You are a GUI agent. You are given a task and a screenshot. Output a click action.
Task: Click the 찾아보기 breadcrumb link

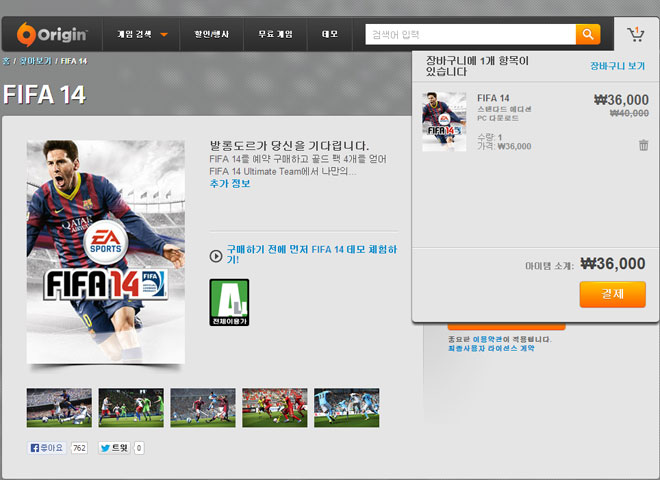36,61
